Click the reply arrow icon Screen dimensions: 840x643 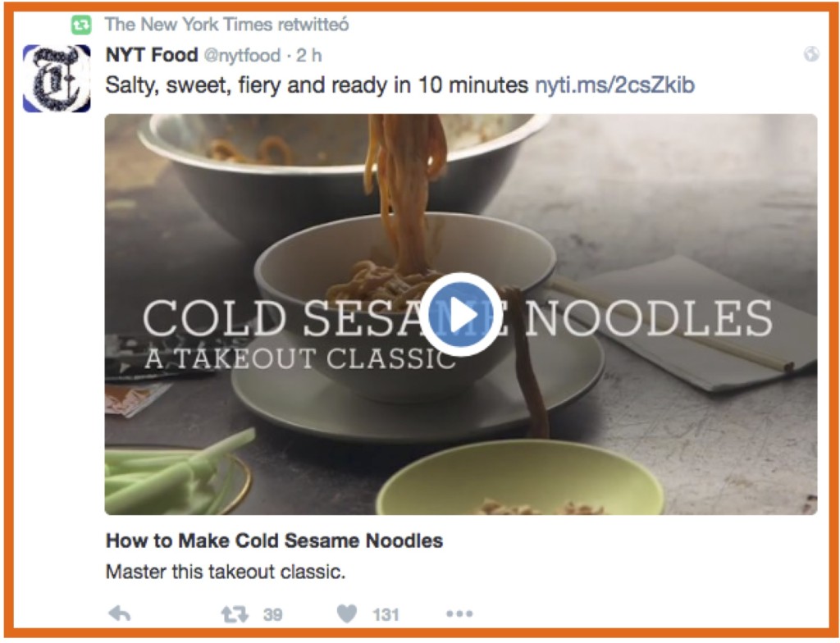119,613
